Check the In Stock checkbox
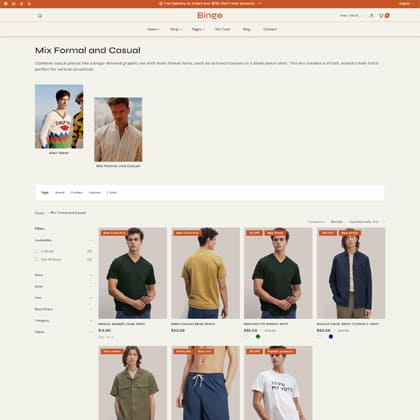The image size is (420, 420). pyautogui.click(x=37, y=251)
